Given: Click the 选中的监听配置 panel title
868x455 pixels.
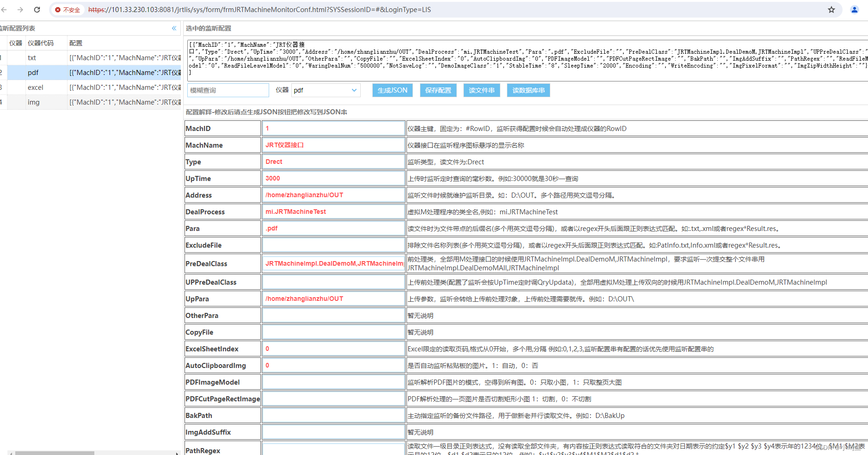Looking at the screenshot, I should click(209, 28).
